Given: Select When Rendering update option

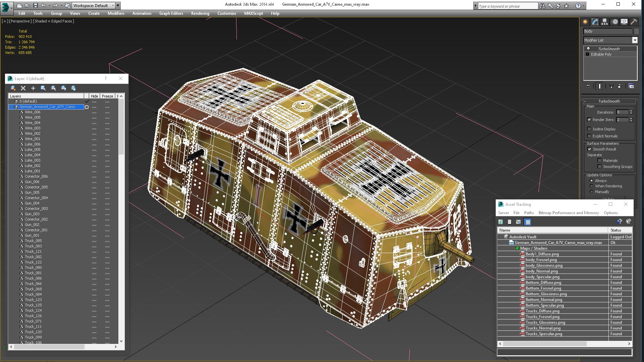Looking at the screenshot, I should pos(592,186).
